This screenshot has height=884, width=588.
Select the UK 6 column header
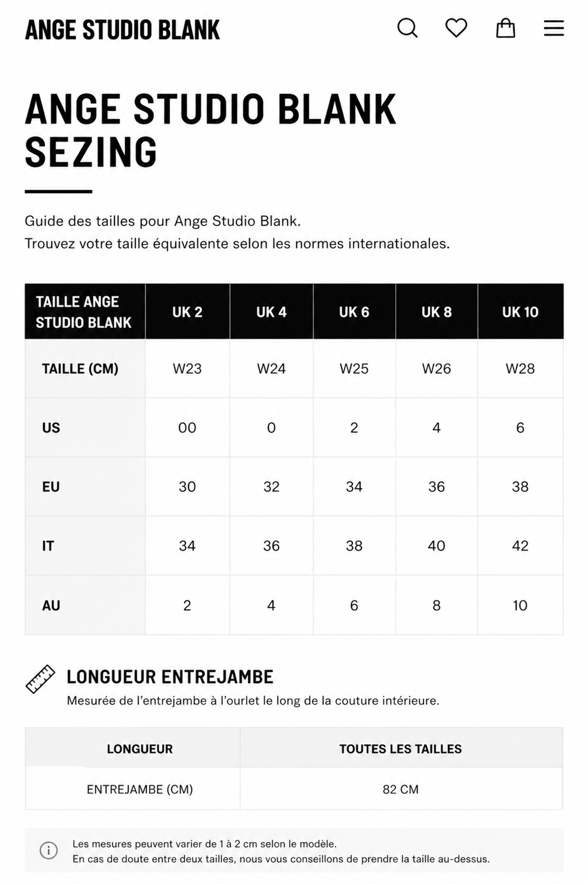click(x=354, y=312)
